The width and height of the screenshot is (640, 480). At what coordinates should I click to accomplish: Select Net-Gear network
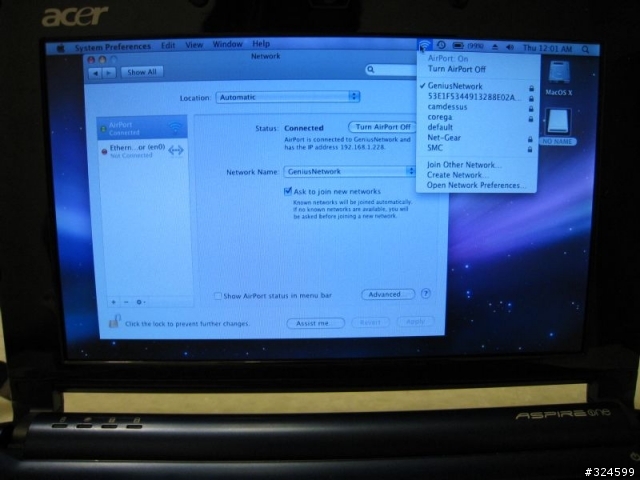[478, 138]
